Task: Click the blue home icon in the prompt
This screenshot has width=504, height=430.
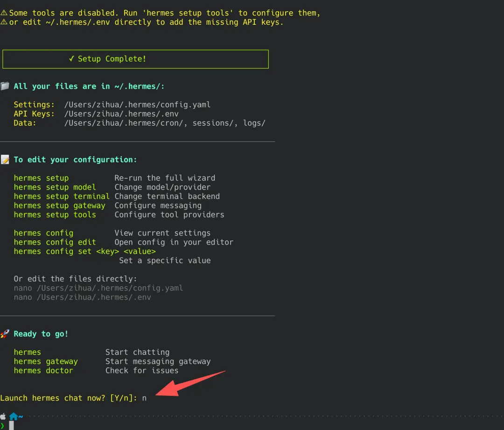Action: coord(14,416)
